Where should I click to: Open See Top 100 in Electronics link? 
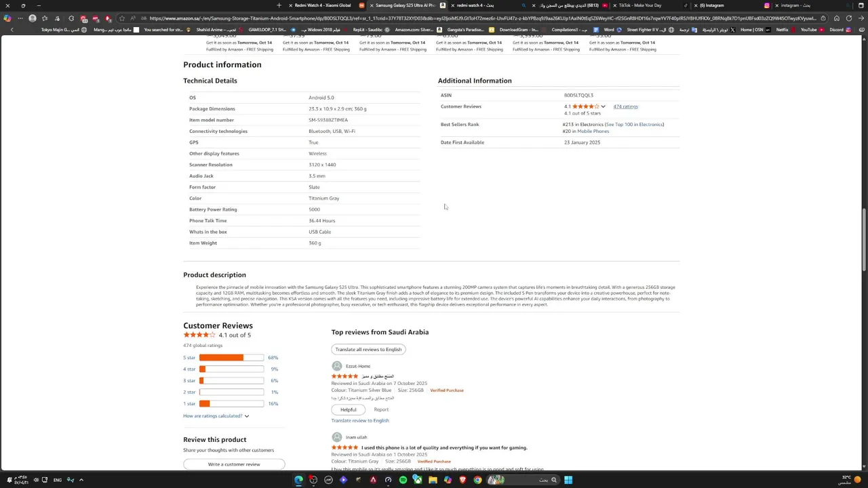(634, 125)
